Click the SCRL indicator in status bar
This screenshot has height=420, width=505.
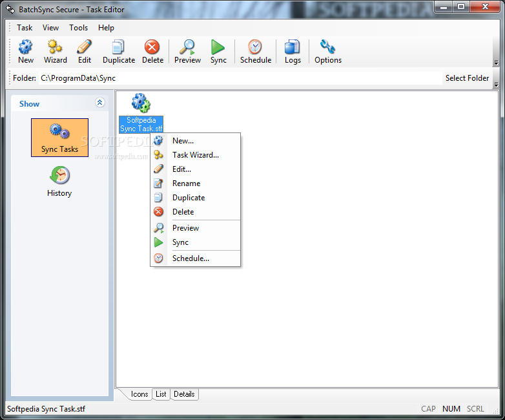[x=475, y=409]
